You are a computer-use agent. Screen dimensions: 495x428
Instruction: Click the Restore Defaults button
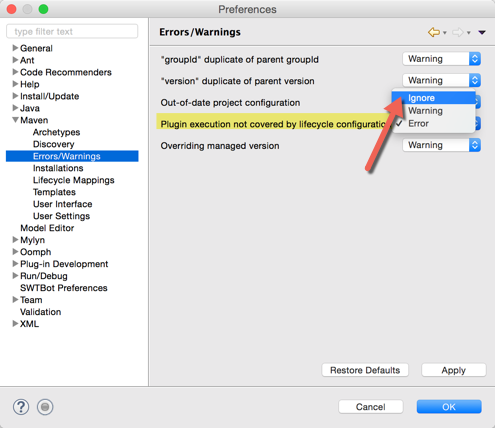pos(365,370)
